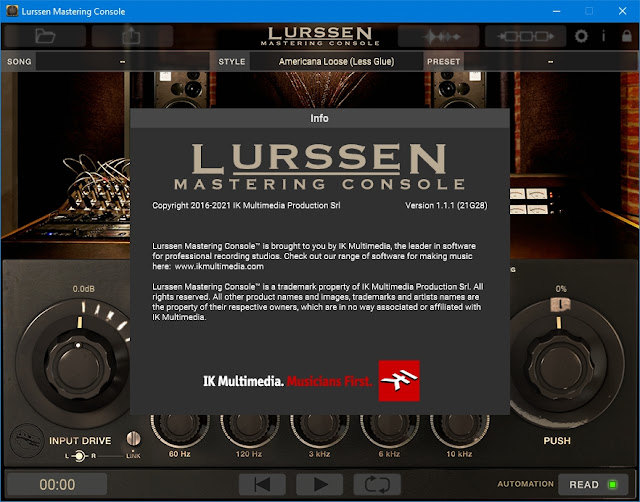
Task: Show the waveform view button
Action: point(438,36)
